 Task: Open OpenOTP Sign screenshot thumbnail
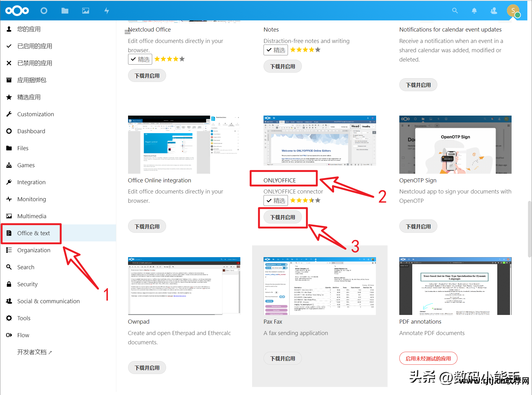(455, 145)
